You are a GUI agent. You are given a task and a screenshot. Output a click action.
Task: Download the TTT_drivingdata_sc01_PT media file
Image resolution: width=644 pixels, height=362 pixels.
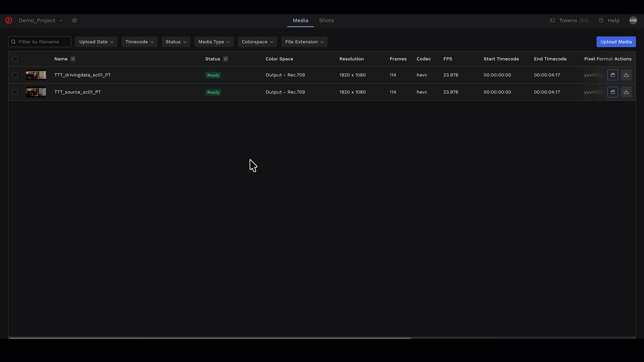coord(626,75)
